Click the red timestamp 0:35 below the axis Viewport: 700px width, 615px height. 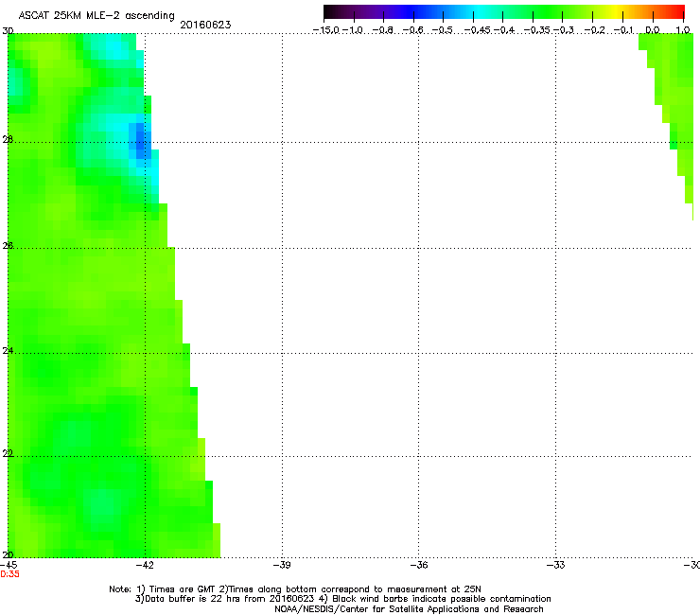point(9,574)
